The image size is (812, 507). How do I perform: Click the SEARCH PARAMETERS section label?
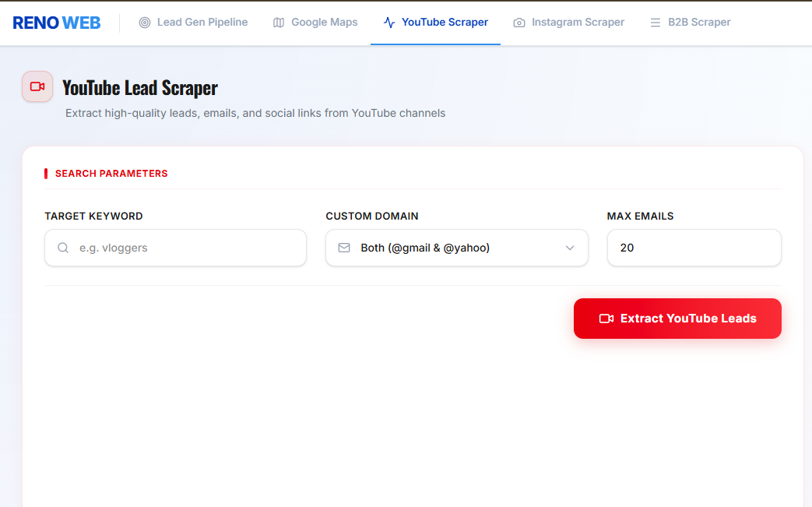[x=111, y=174]
